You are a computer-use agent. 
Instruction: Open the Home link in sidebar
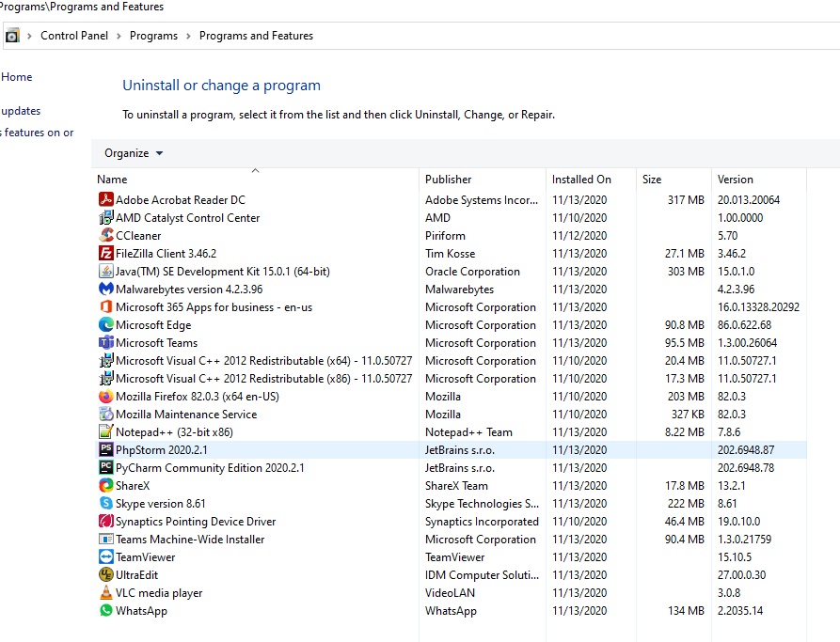click(17, 77)
